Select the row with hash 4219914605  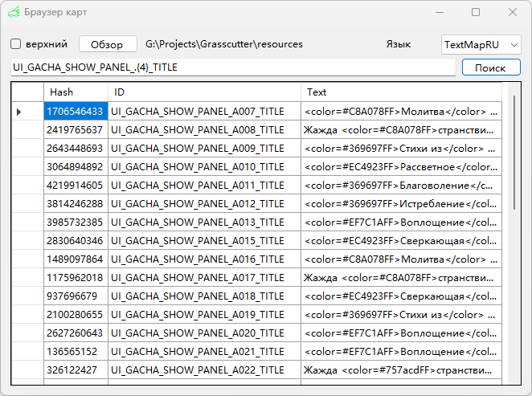click(76, 186)
